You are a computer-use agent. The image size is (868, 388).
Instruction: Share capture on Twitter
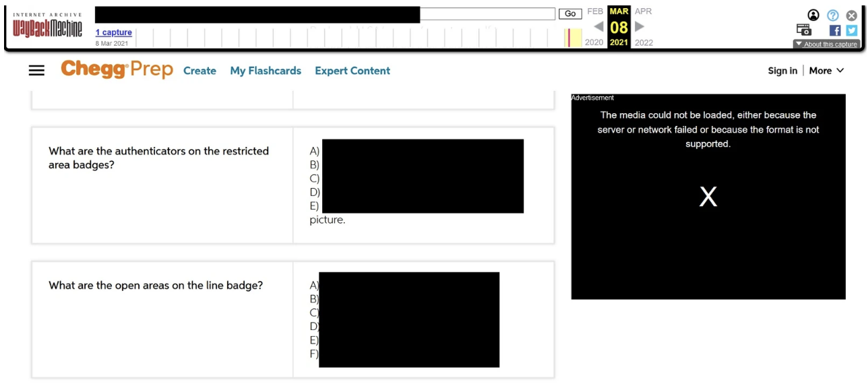pos(852,30)
